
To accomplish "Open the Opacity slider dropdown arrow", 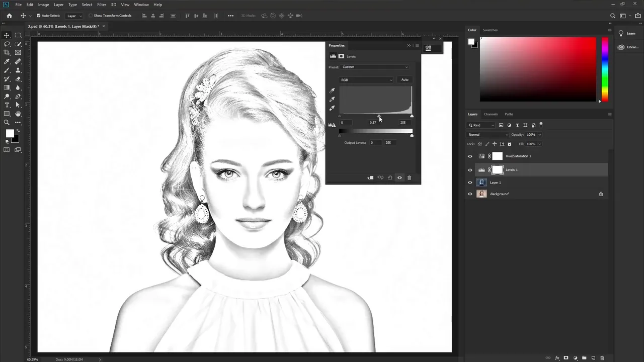I will click(540, 135).
